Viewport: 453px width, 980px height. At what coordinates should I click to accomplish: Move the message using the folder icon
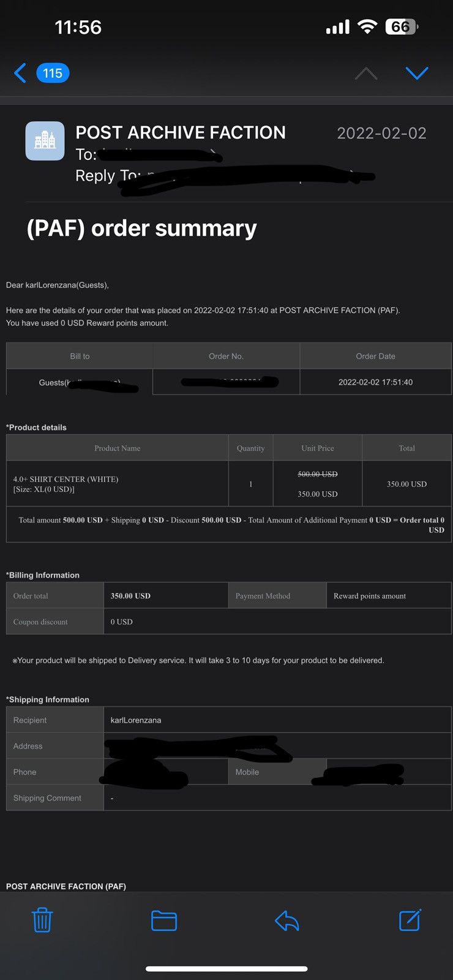pyautogui.click(x=164, y=921)
